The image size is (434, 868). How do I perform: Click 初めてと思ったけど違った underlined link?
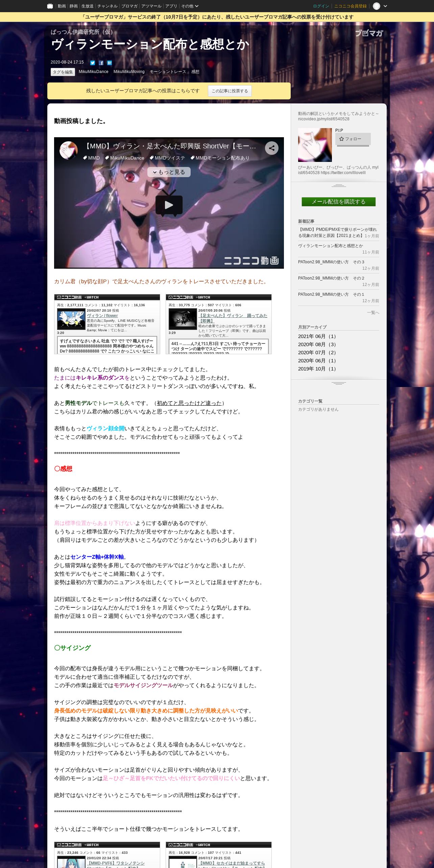coord(189,403)
